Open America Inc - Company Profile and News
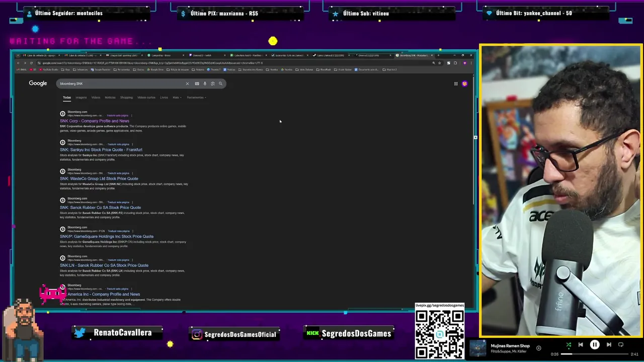Image resolution: width=644 pixels, height=362 pixels. pyautogui.click(x=104, y=294)
